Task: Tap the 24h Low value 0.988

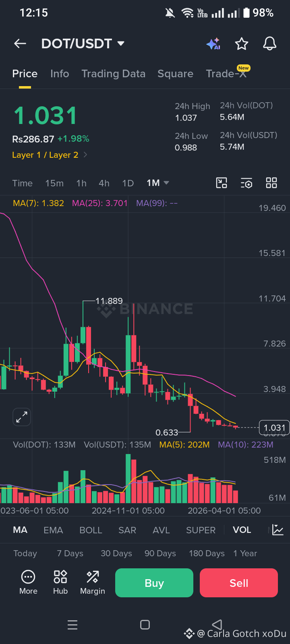Action: tap(186, 148)
